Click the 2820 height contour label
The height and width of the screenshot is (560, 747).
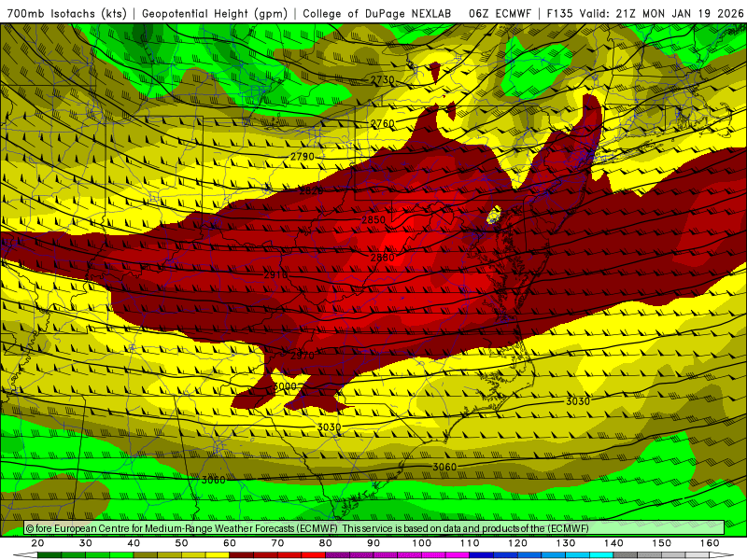[312, 191]
